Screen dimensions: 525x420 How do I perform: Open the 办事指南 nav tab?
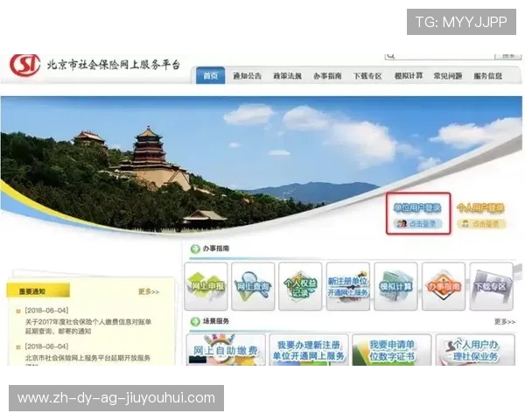click(327, 76)
